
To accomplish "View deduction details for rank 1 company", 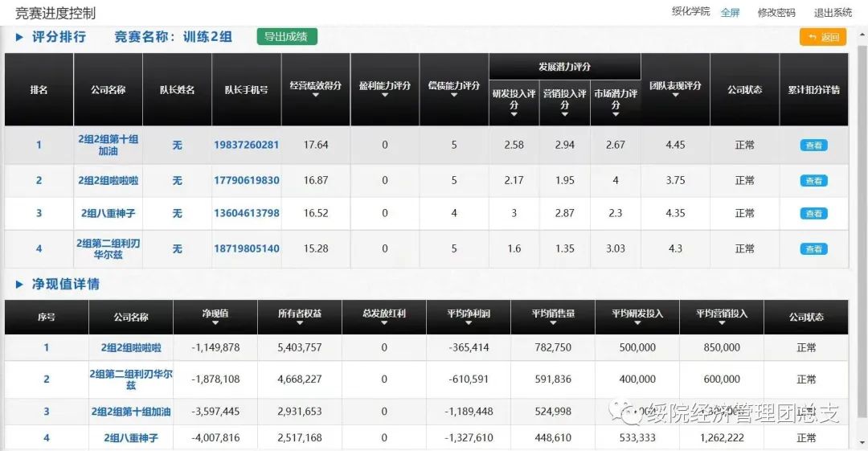I will coord(813,146).
